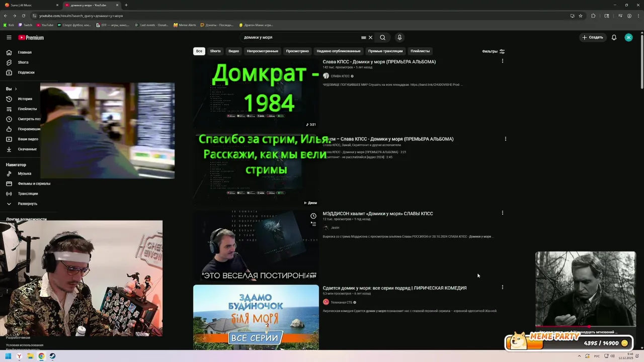Image resolution: width=644 pixels, height=362 pixels.
Task: Select the Плейлисты filter chip
Action: (x=420, y=51)
